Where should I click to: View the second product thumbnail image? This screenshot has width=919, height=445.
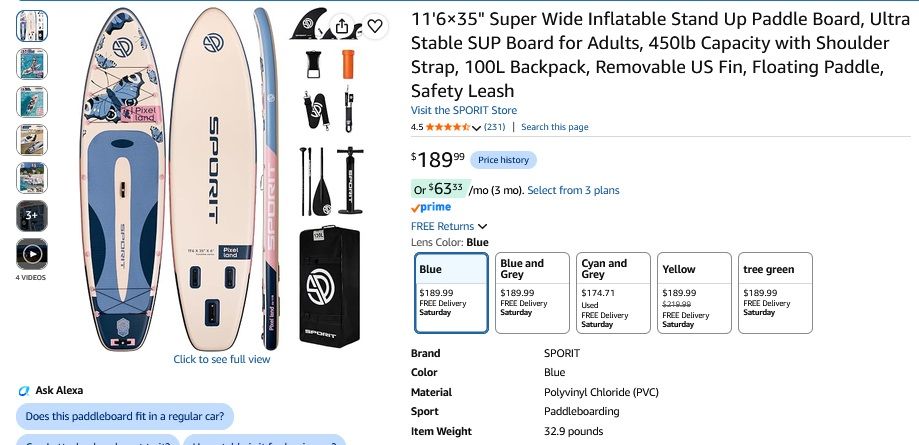pyautogui.click(x=32, y=64)
